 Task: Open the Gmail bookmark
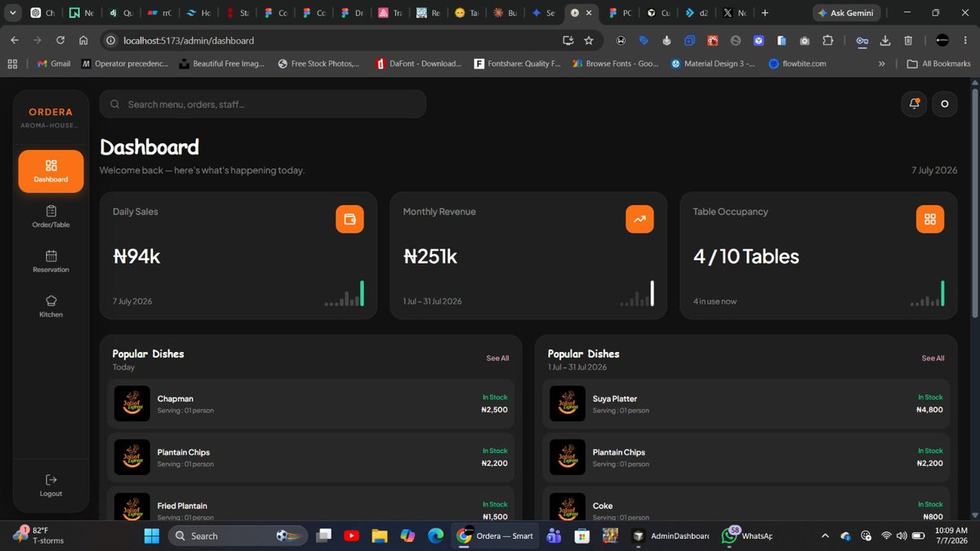coord(54,63)
